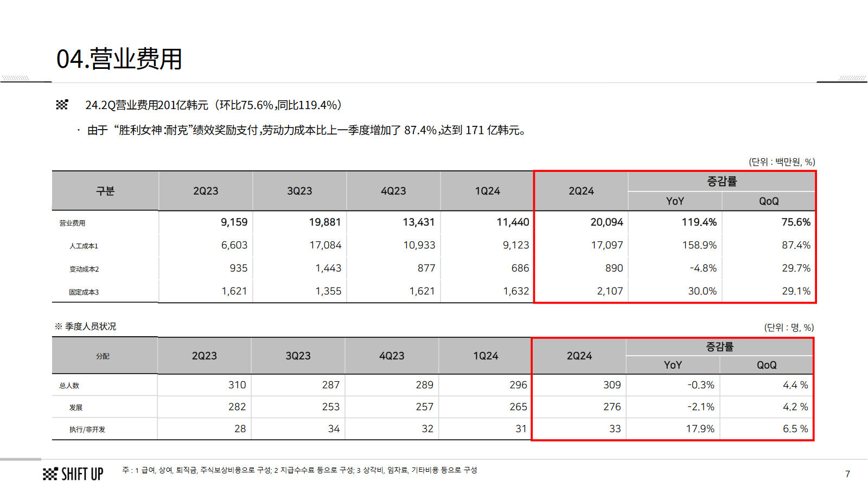Click the 253 cell

331,406
